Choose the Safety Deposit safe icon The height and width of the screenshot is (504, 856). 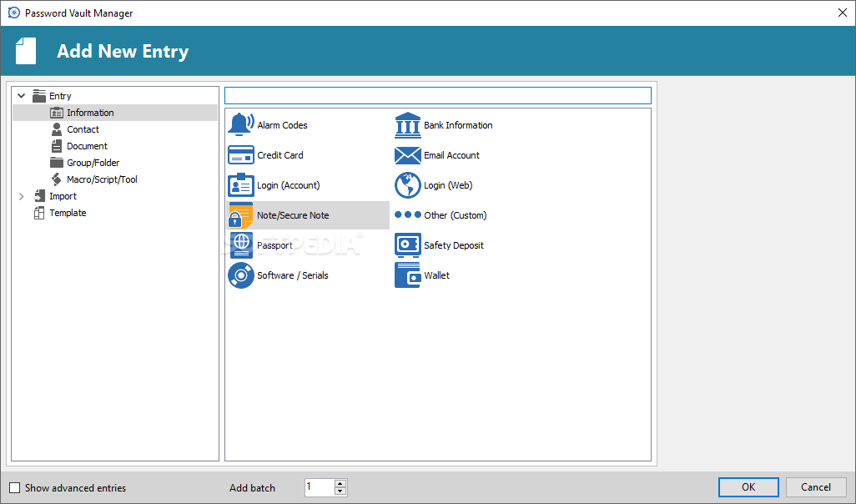(407, 245)
